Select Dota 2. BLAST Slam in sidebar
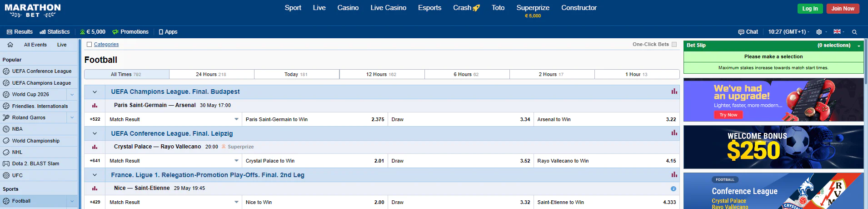This screenshot has height=209, width=868. [35, 163]
